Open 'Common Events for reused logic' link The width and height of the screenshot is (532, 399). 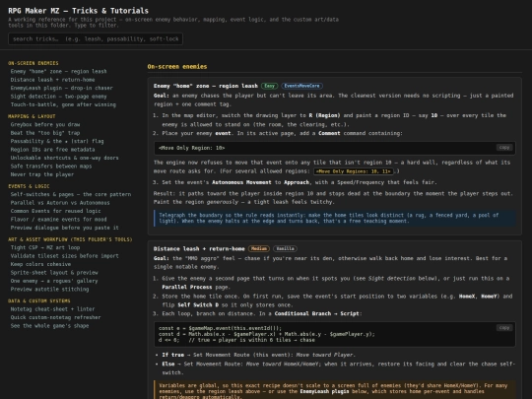pos(55,211)
